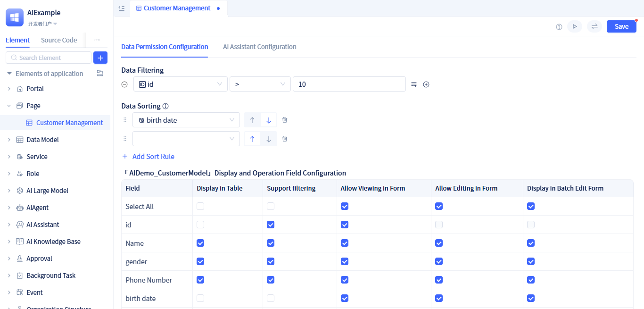Viewport: 644px width, 309px height.
Task: Click the element tree layout icon
Action: point(100,74)
